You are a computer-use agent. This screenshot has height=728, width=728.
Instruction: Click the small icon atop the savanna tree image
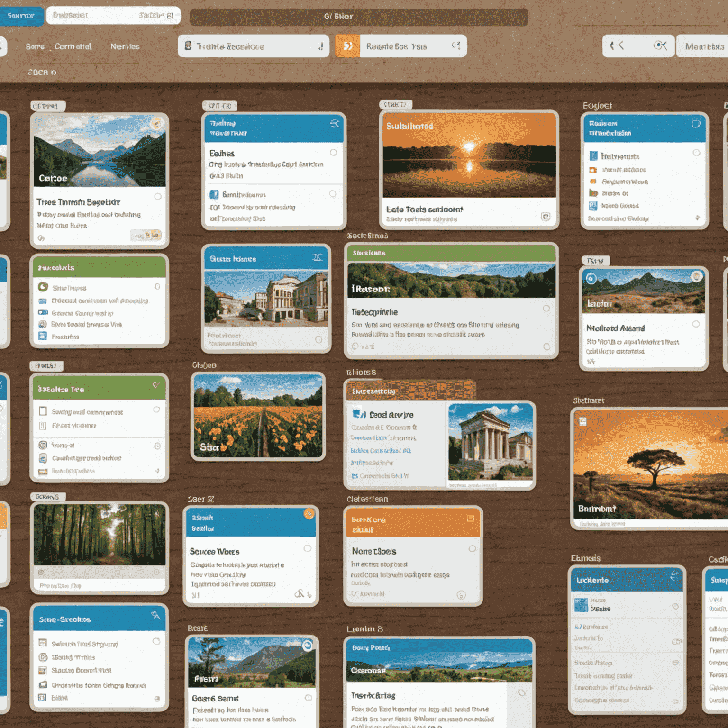tap(582, 421)
